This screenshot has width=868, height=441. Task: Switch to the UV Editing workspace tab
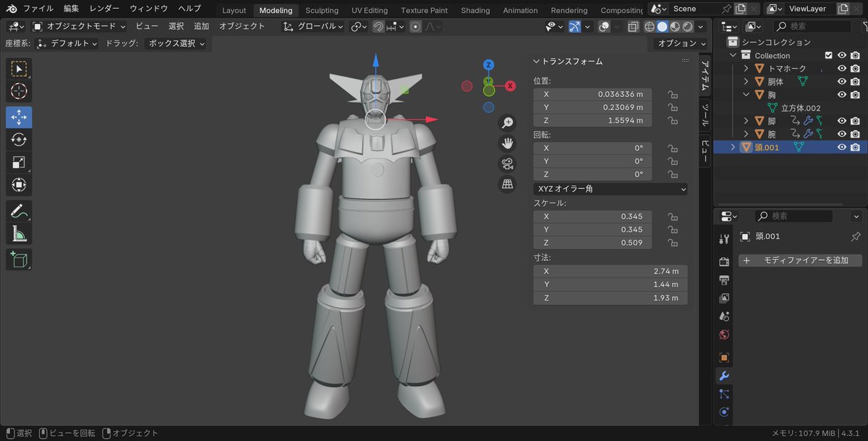point(370,10)
